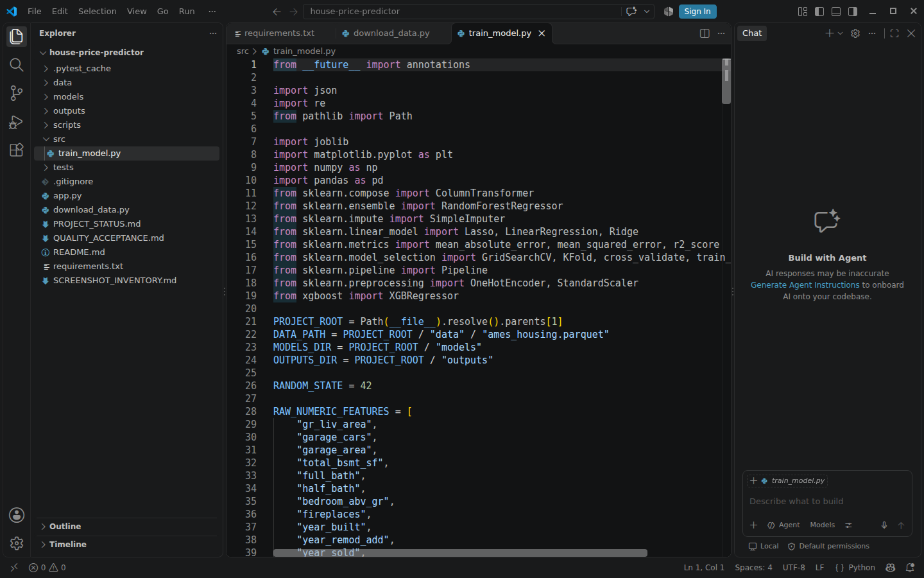Open the Default permissions dropdown

(828, 547)
